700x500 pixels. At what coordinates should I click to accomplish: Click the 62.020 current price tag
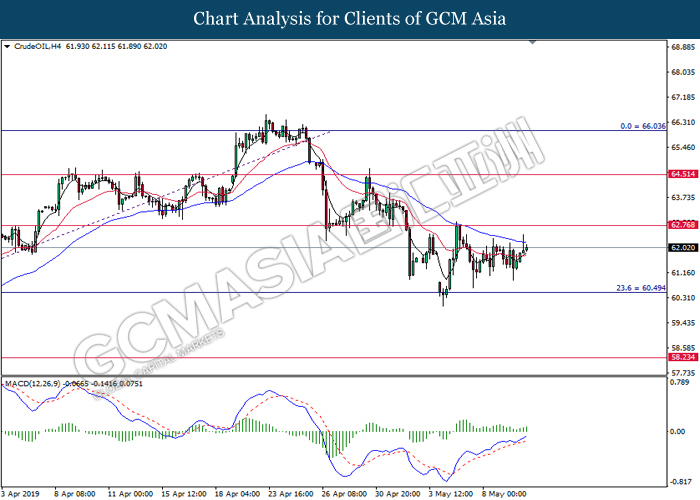tap(683, 247)
